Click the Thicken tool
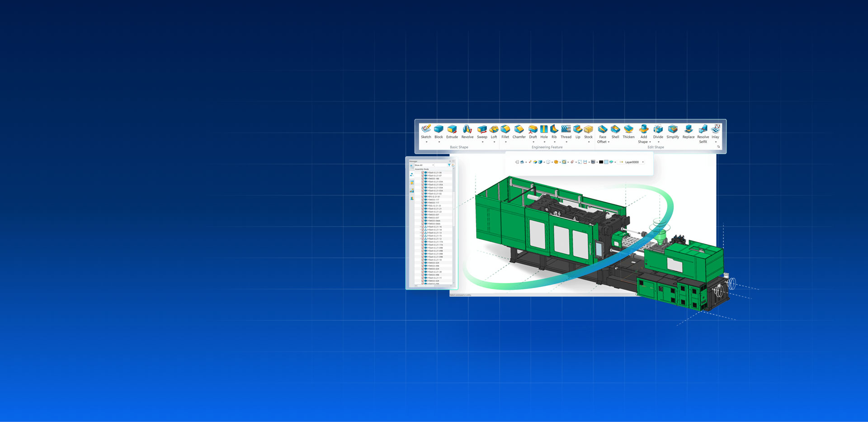This screenshot has height=422, width=868. coord(628,131)
